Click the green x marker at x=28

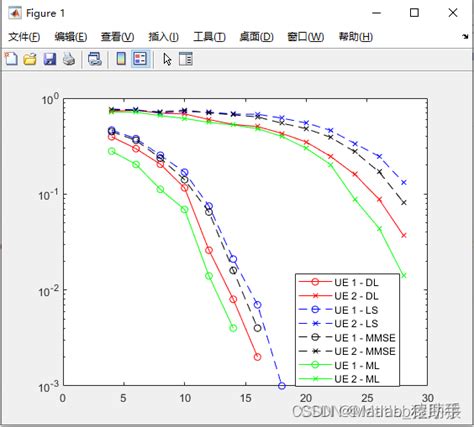[x=404, y=276]
